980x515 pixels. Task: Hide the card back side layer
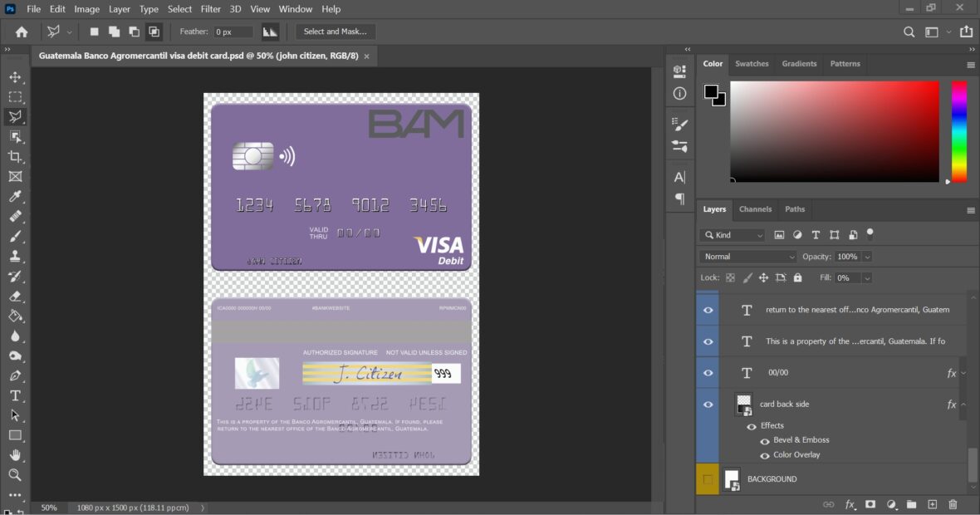708,405
